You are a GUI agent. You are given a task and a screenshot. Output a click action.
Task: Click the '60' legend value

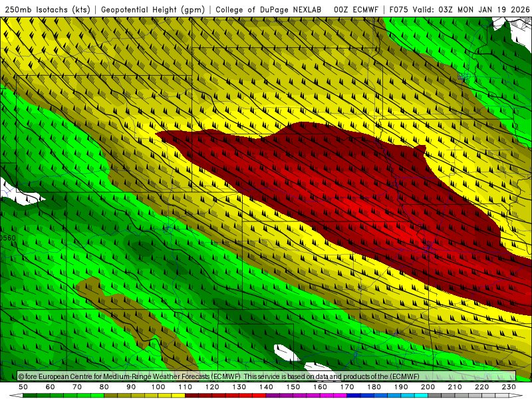tap(51, 387)
